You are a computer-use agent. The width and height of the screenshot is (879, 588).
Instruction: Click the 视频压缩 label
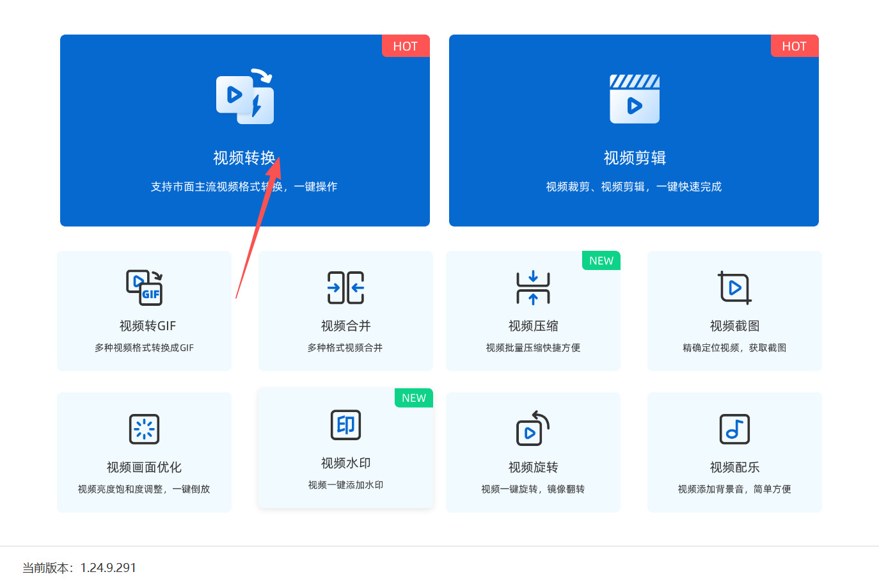click(x=534, y=326)
